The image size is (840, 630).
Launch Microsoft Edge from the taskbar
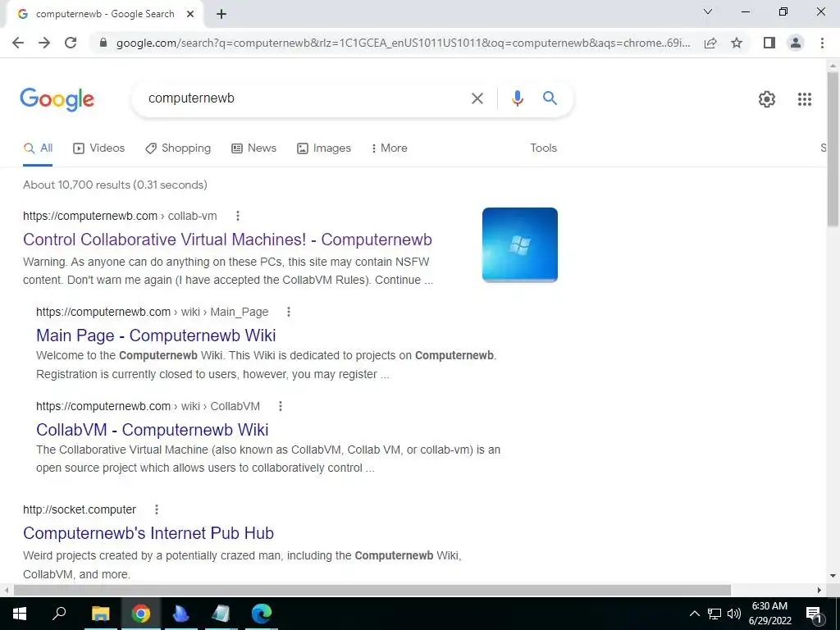[262, 614]
